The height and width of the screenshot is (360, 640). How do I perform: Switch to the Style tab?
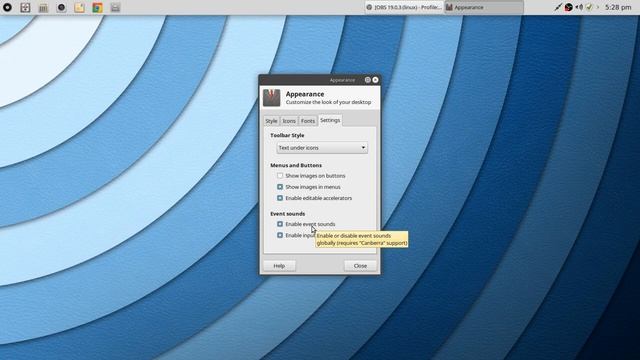coord(271,121)
